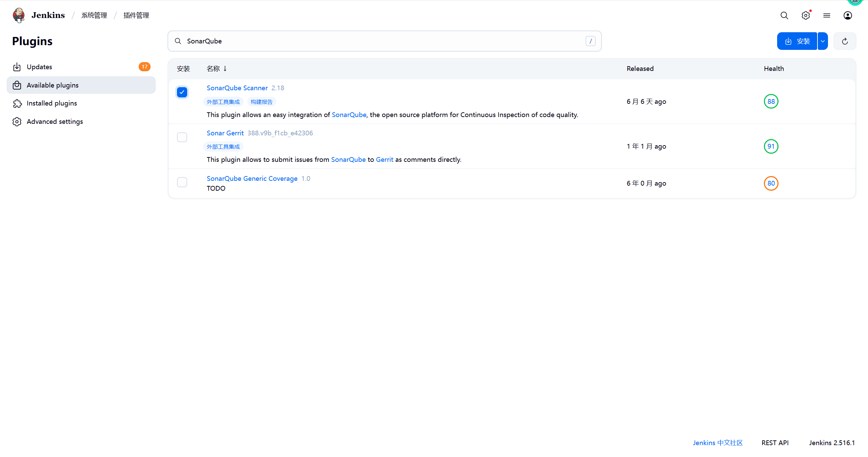
Task: Click the Released column header
Action: (640, 69)
